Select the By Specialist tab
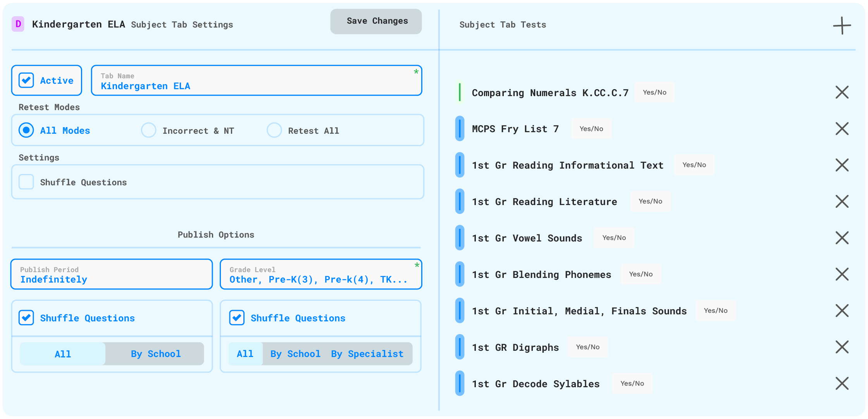Image resolution: width=868 pixels, height=419 pixels. 367,354
